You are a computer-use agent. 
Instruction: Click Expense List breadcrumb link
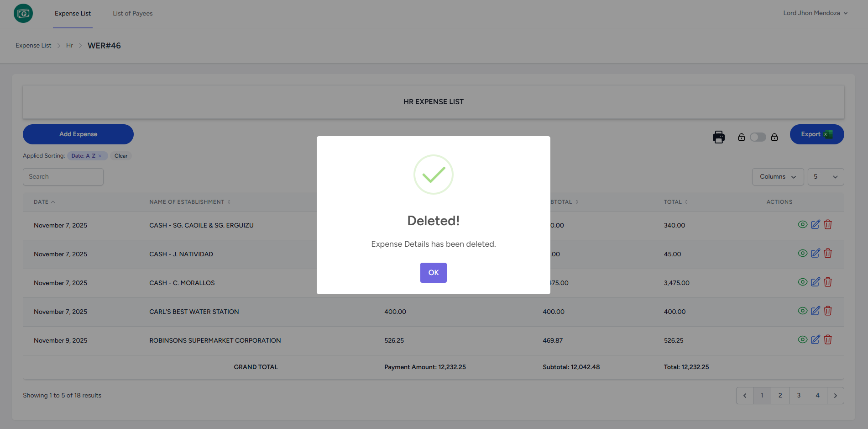pos(33,46)
